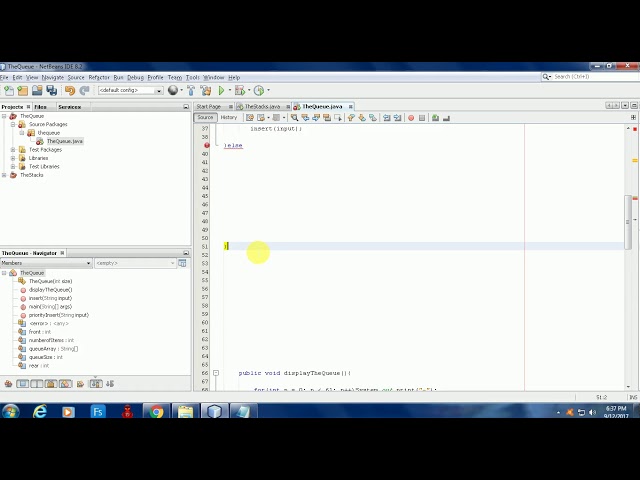Collapse fold marker at line 66
Screen dimensions: 640x480
pos(216,373)
